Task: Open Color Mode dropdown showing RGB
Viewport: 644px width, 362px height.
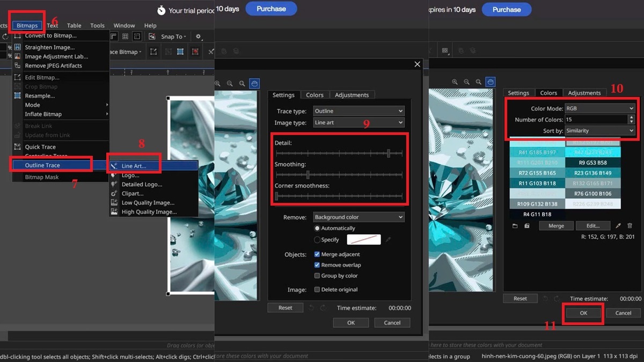Action: [600, 108]
